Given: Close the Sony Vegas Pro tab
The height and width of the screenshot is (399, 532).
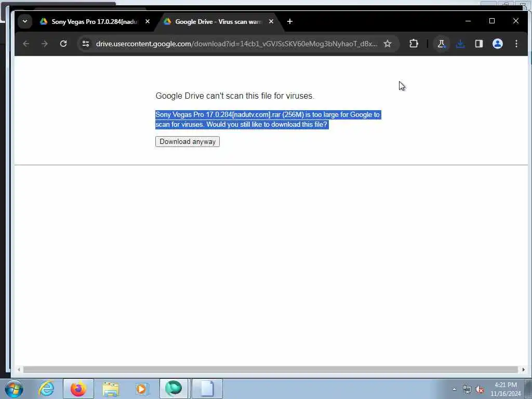Looking at the screenshot, I should pyautogui.click(x=148, y=21).
